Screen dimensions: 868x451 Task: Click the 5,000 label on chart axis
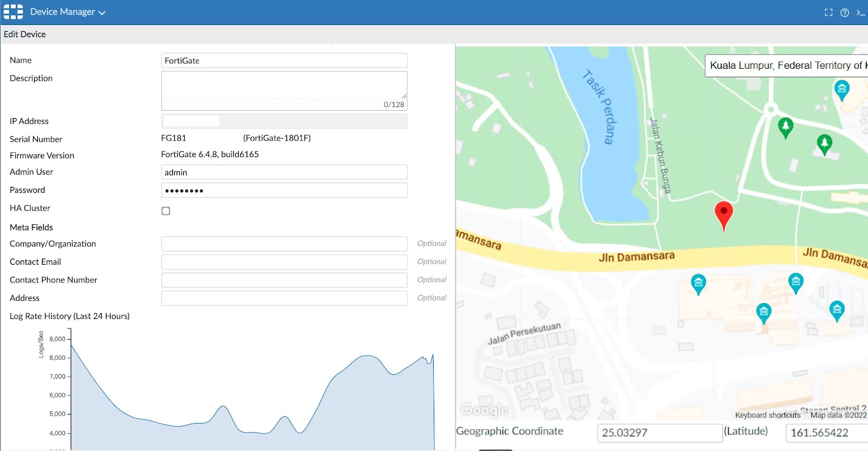pyautogui.click(x=57, y=414)
